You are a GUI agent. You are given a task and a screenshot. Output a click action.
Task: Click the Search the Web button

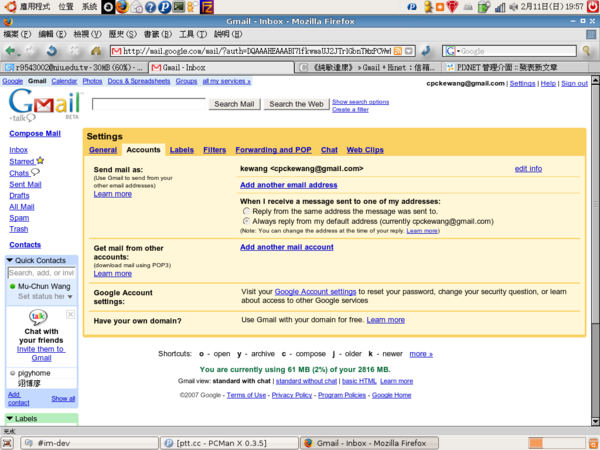(296, 104)
